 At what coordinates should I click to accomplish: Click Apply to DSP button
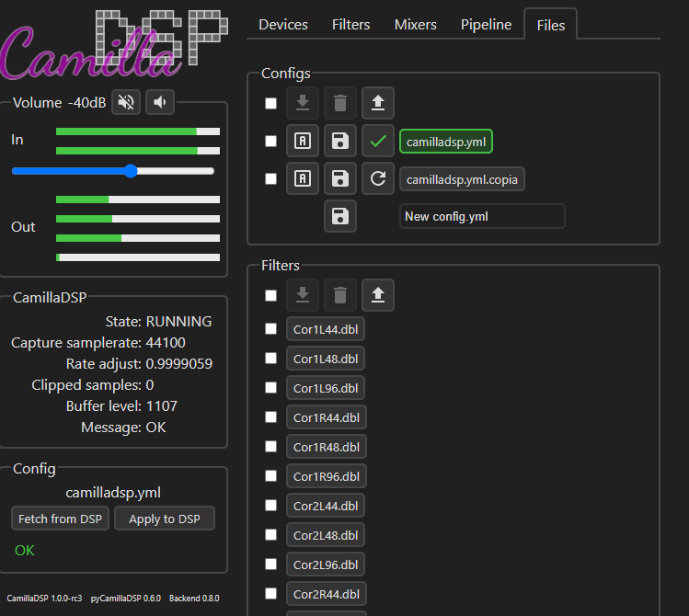(x=165, y=519)
